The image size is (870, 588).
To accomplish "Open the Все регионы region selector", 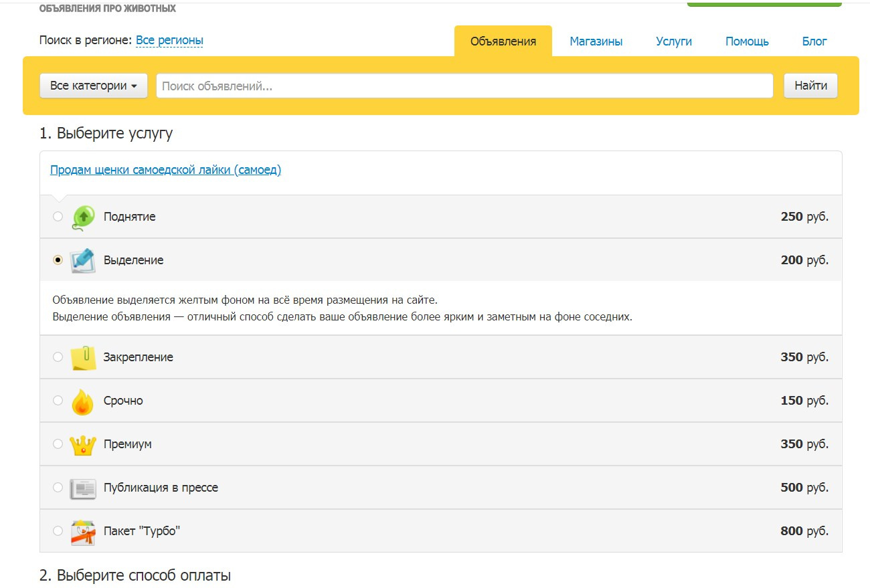I will point(169,41).
